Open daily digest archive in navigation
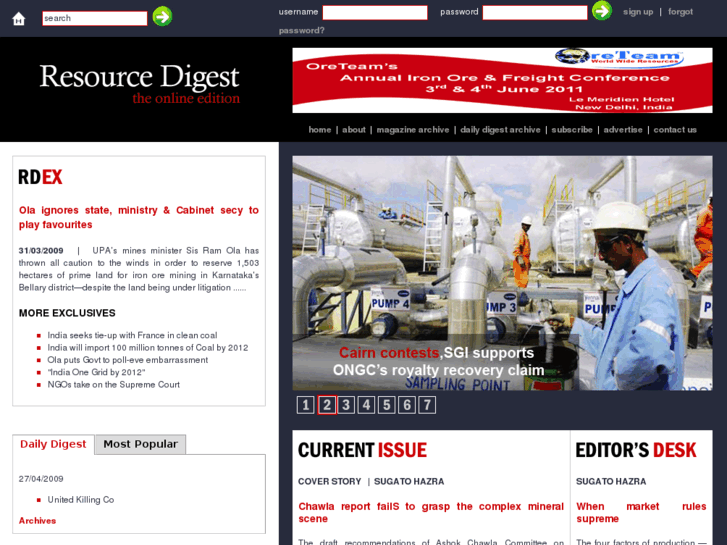The image size is (727, 545). 500,130
